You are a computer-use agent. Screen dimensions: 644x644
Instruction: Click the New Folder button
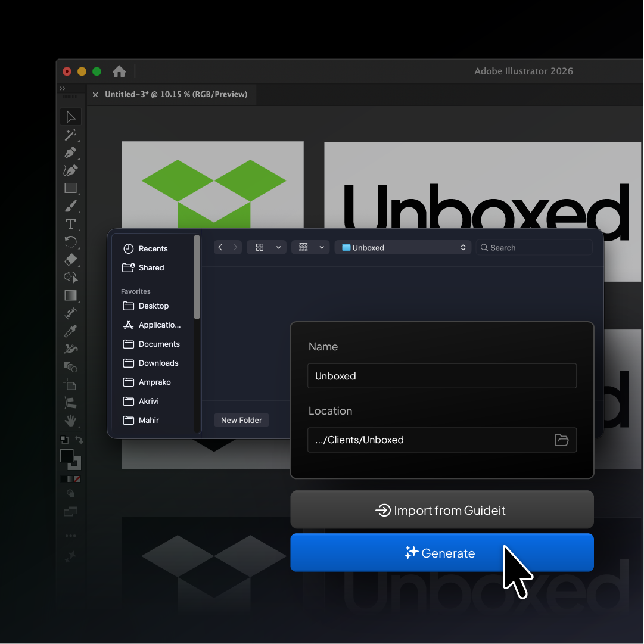pos(241,420)
